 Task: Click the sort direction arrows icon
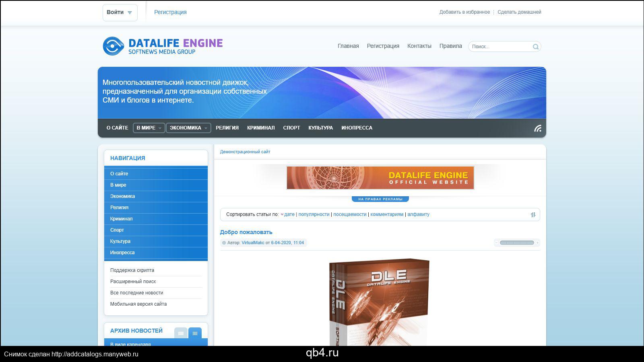tap(533, 215)
